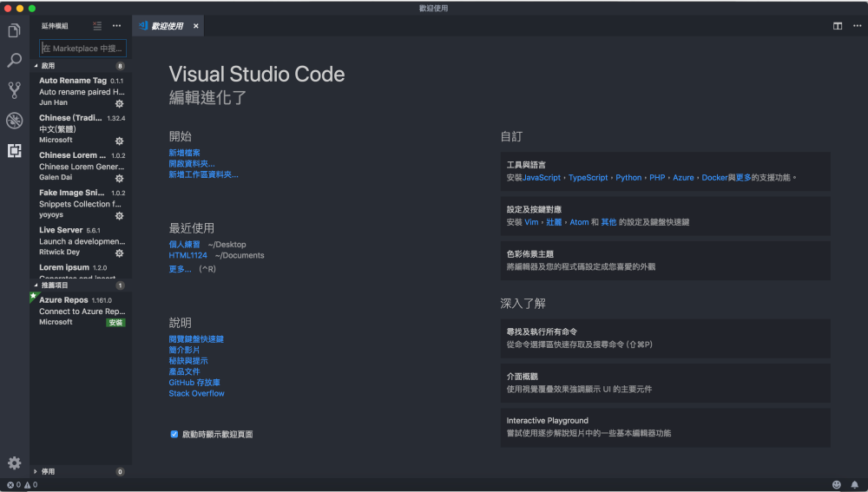Screen dimensions: 868x492
Task: Click the 新增檔案 link
Action: [x=184, y=153]
